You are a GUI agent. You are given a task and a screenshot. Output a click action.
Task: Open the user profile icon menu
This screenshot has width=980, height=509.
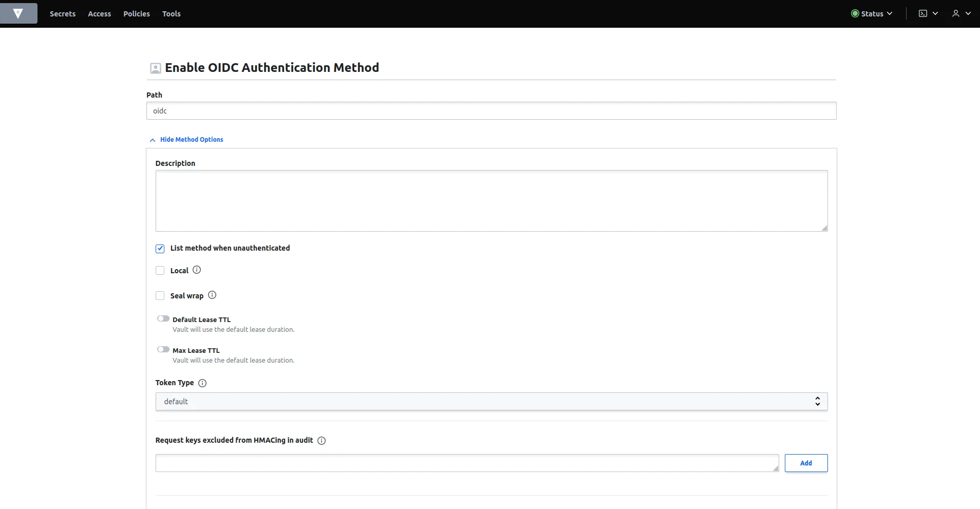click(955, 13)
